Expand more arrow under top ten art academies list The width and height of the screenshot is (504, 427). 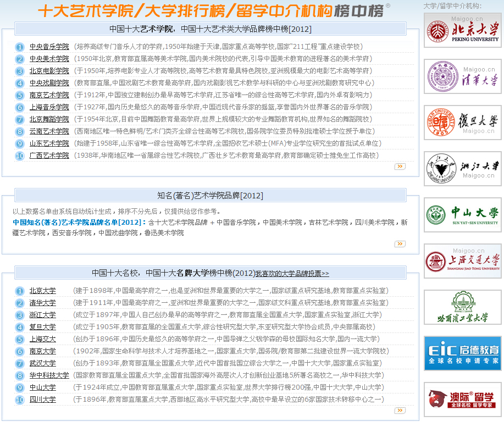pos(400,166)
